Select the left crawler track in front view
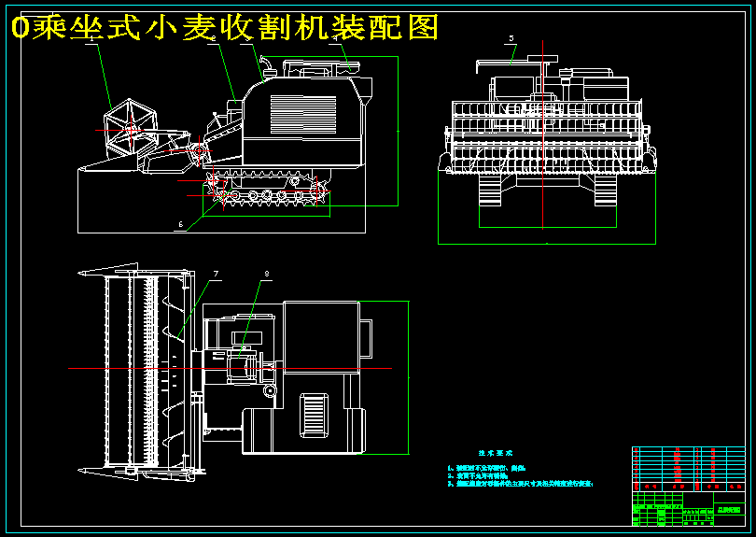This screenshot has height=537, width=756. (490, 191)
